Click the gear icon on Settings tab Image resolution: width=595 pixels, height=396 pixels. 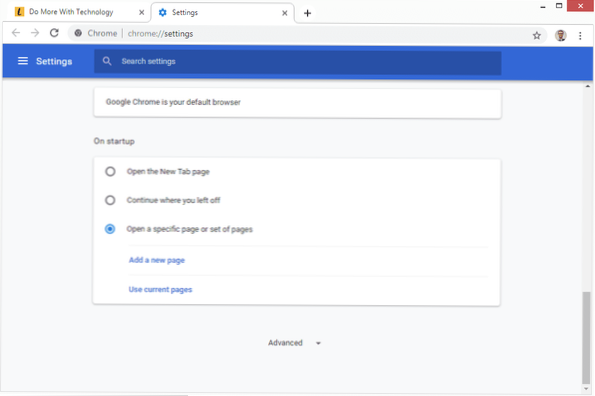(x=162, y=13)
